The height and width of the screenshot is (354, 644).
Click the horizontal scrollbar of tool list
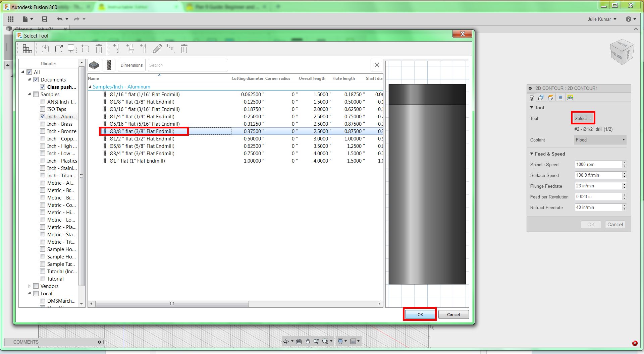[x=172, y=304]
